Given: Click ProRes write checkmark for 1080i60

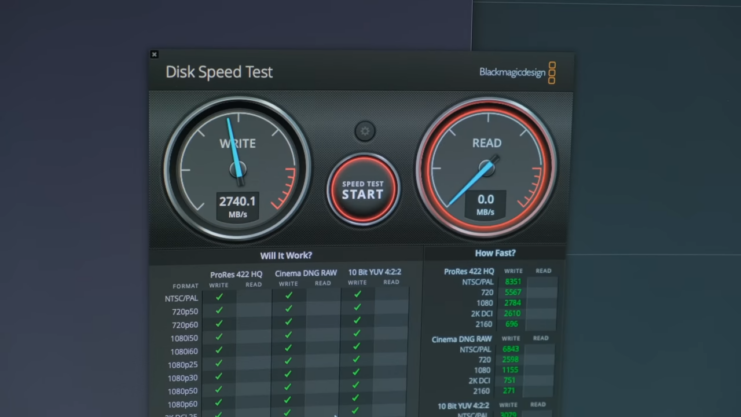Looking at the screenshot, I should pos(218,350).
